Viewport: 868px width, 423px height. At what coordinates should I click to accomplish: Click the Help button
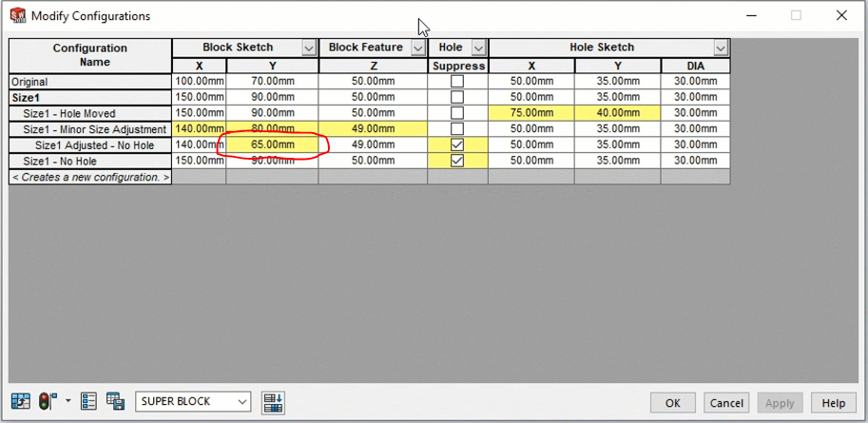[x=833, y=403]
